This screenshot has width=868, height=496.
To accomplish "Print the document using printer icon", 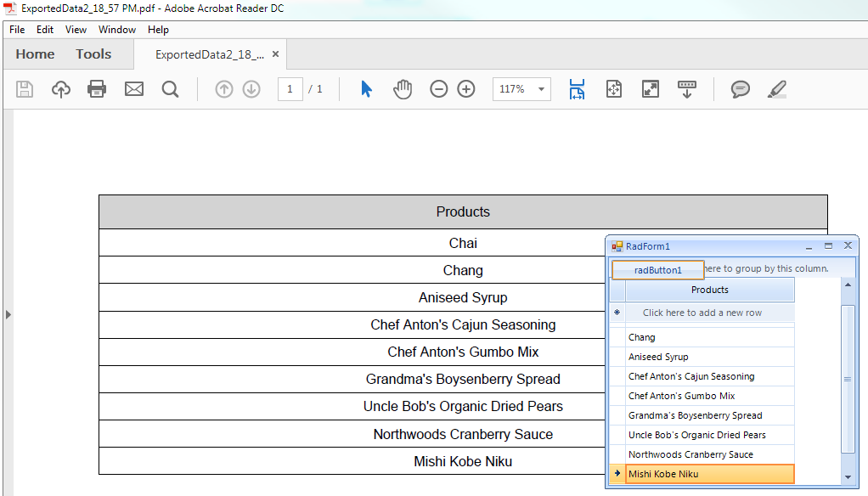I will pos(97,89).
